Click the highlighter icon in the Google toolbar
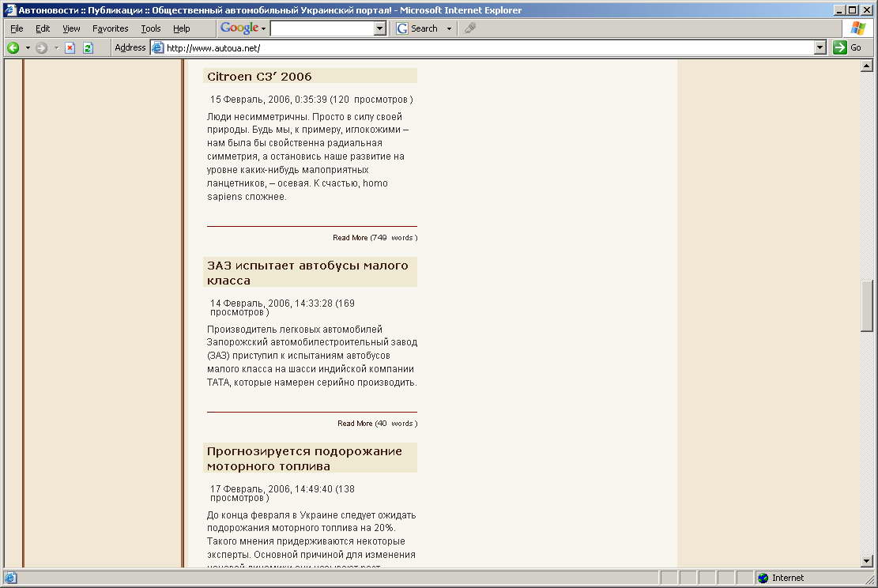The height and width of the screenshot is (588, 878). point(470,28)
